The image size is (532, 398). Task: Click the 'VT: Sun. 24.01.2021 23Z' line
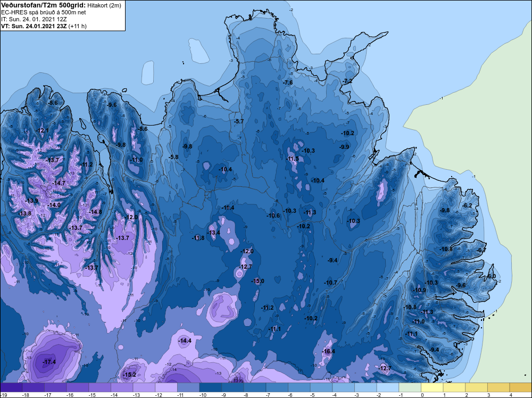point(34,26)
